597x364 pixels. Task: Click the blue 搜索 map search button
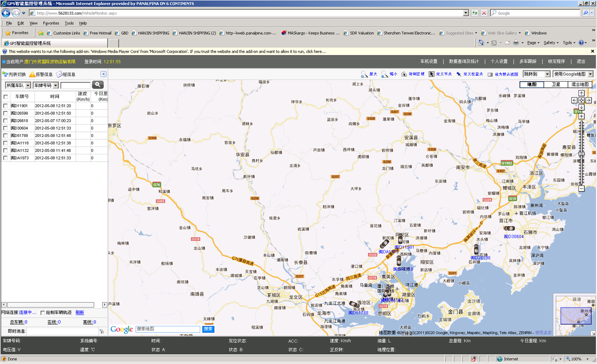click(x=209, y=329)
